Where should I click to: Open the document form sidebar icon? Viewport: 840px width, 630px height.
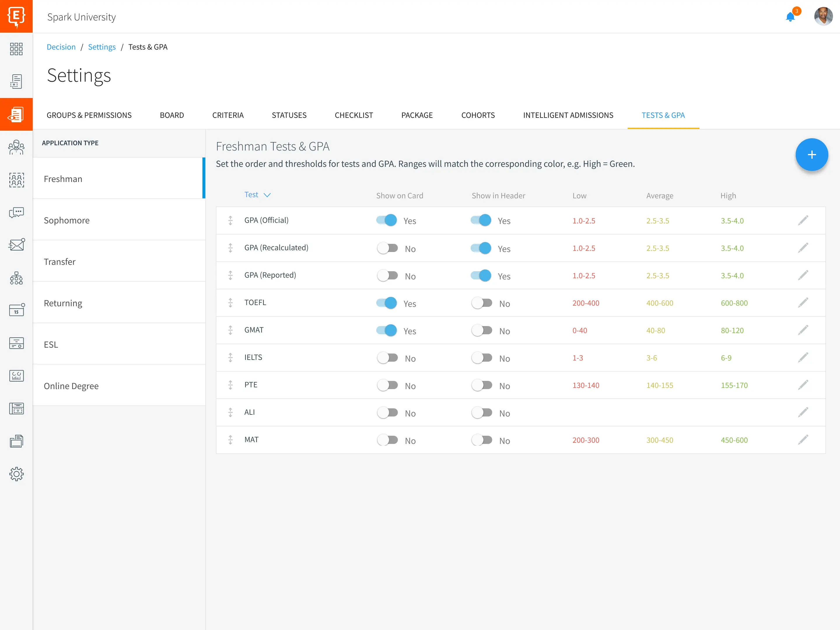(x=16, y=81)
